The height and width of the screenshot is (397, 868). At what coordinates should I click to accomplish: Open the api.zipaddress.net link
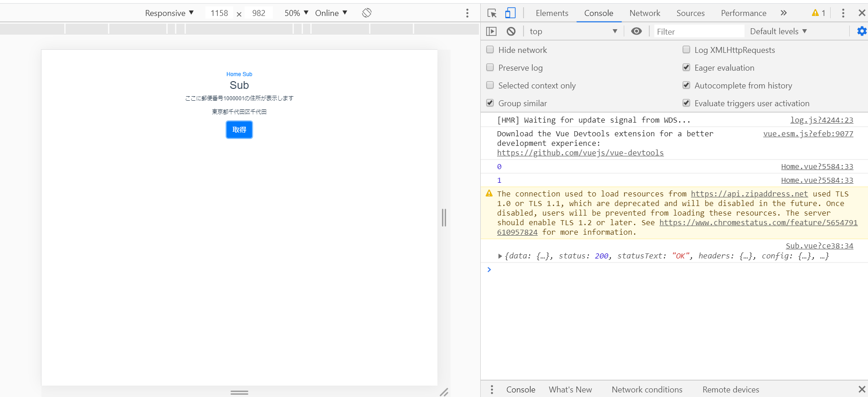tap(749, 194)
